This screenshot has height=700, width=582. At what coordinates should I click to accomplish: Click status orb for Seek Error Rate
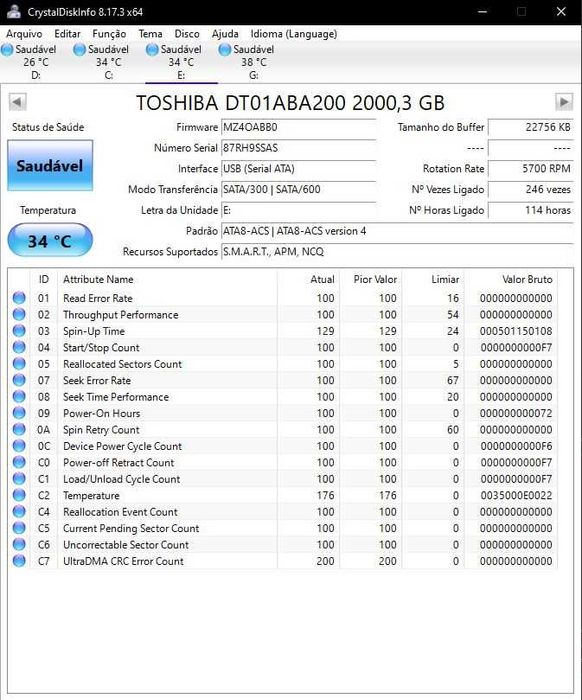click(19, 380)
